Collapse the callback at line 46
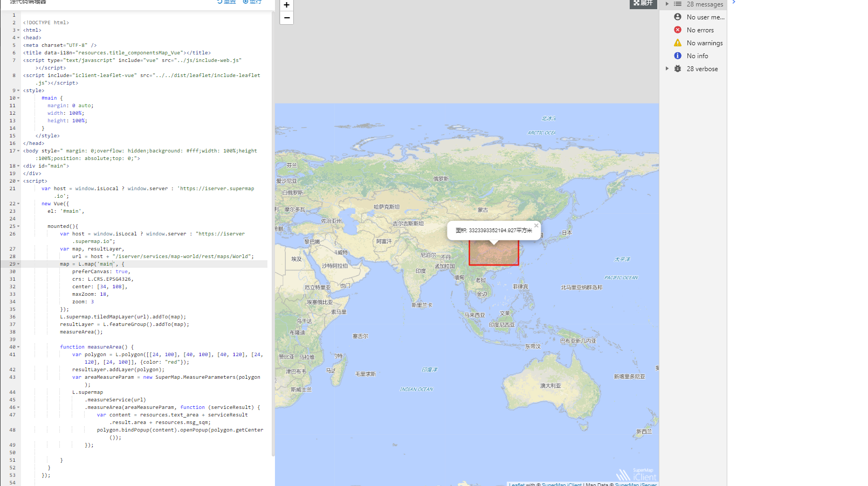 [18, 407]
